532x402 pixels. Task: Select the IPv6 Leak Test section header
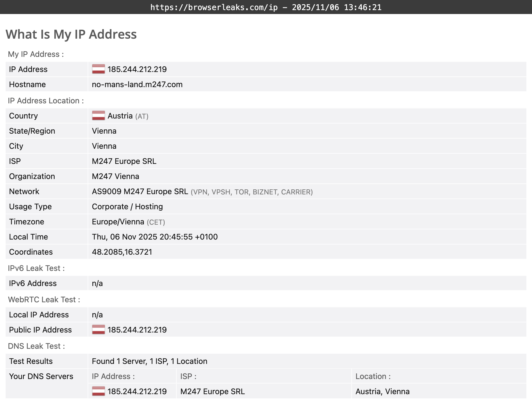36,268
